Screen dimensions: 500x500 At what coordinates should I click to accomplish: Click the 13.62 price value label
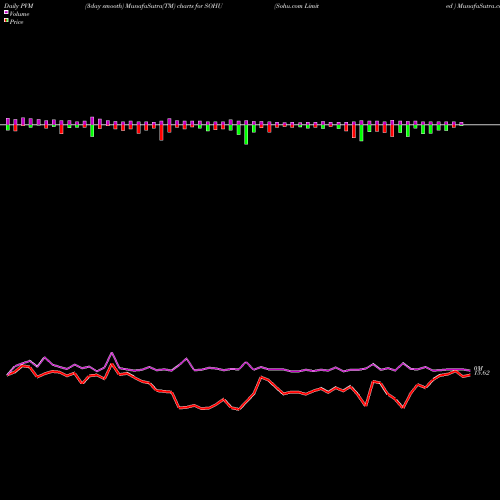click(482, 373)
